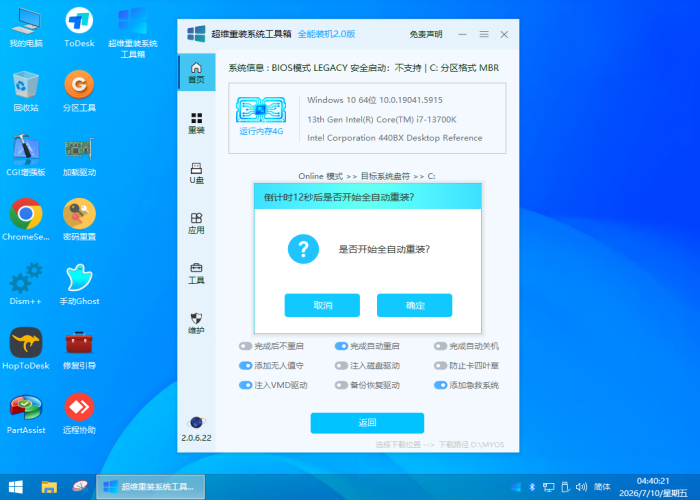Click 取消 to cancel auto reinstall
This screenshot has height=500, width=700.
point(322,305)
